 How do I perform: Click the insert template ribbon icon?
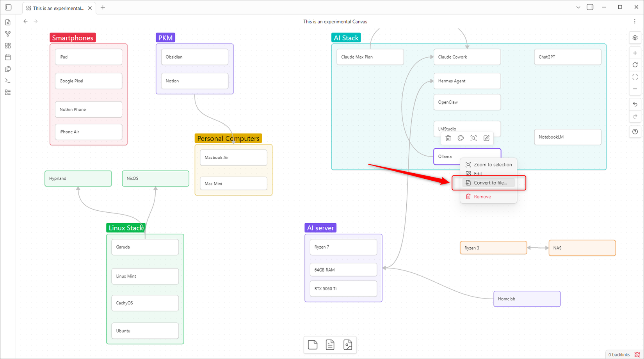coord(8,69)
